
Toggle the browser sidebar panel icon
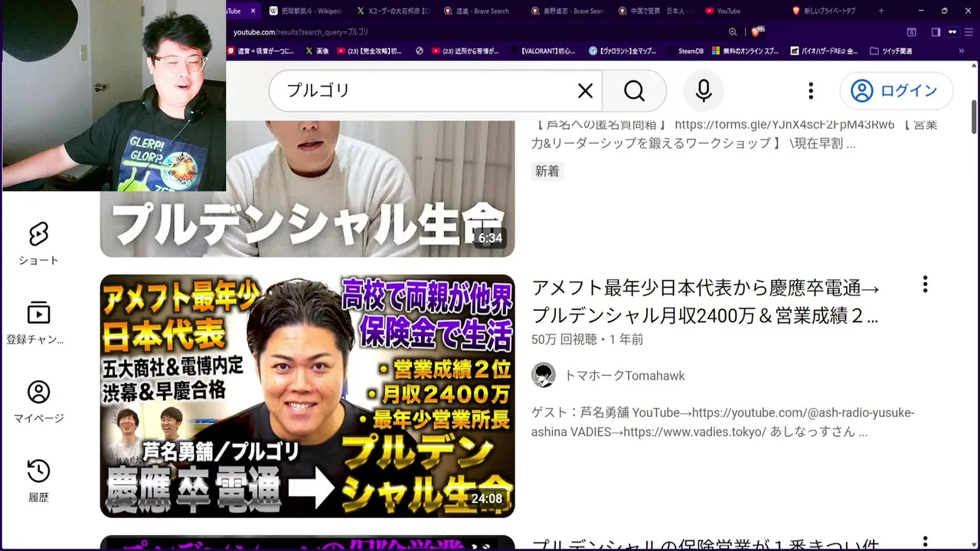point(936,32)
